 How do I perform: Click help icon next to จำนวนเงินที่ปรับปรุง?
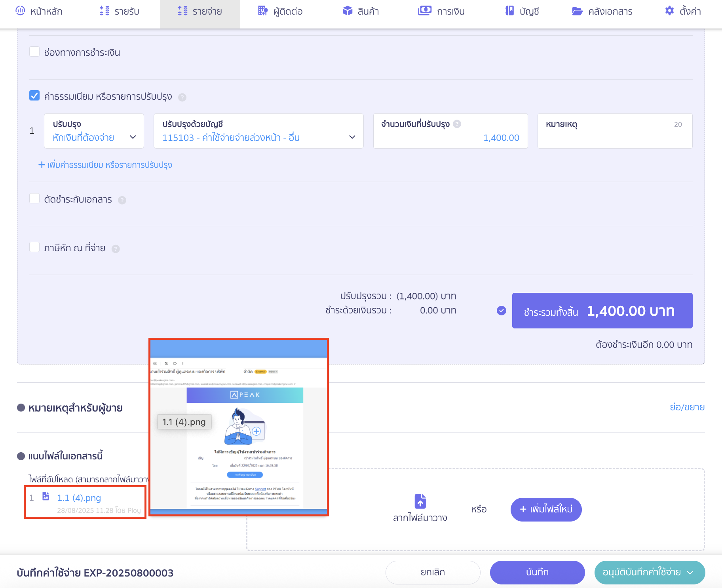click(457, 124)
